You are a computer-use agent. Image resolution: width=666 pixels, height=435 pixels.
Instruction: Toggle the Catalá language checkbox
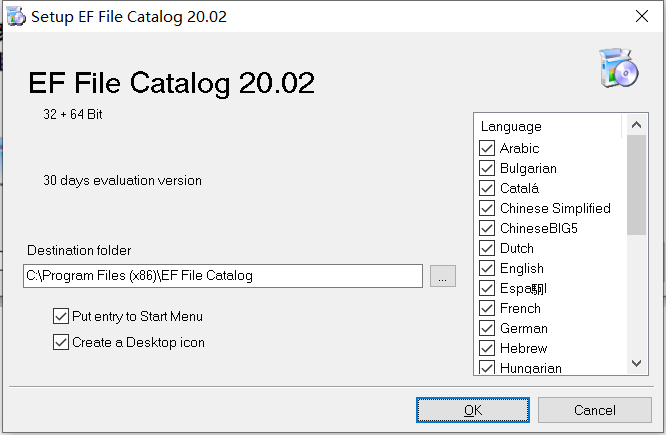(487, 188)
